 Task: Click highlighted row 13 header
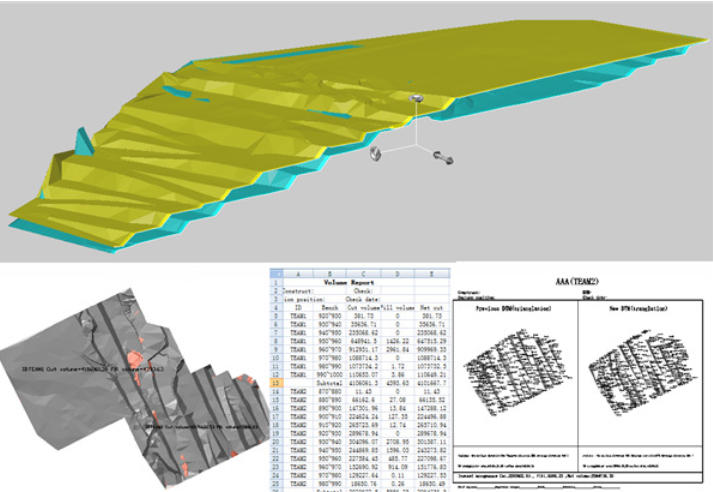tap(277, 381)
